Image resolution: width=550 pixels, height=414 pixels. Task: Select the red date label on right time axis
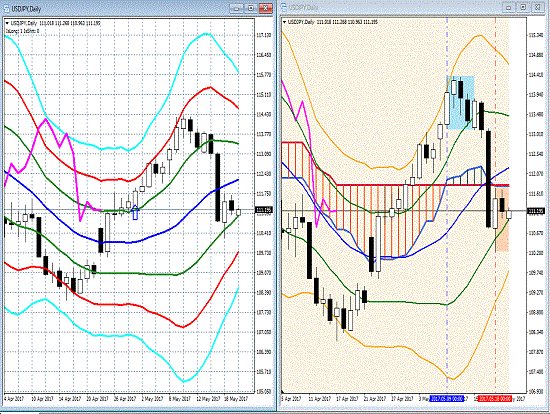pyautogui.click(x=495, y=399)
